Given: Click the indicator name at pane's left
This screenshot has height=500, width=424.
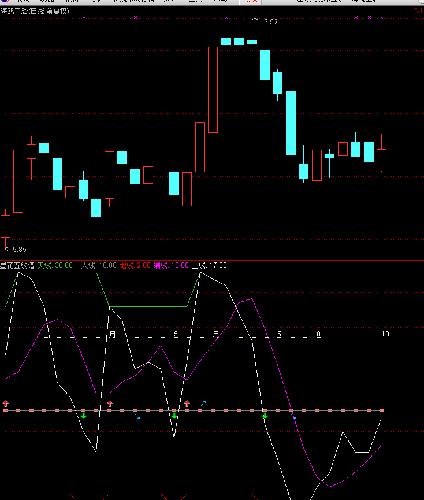Looking at the screenshot, I should (x=17, y=266).
